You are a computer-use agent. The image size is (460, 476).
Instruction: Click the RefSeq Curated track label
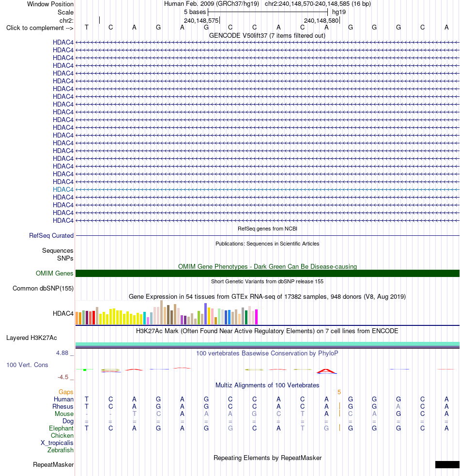51,235
